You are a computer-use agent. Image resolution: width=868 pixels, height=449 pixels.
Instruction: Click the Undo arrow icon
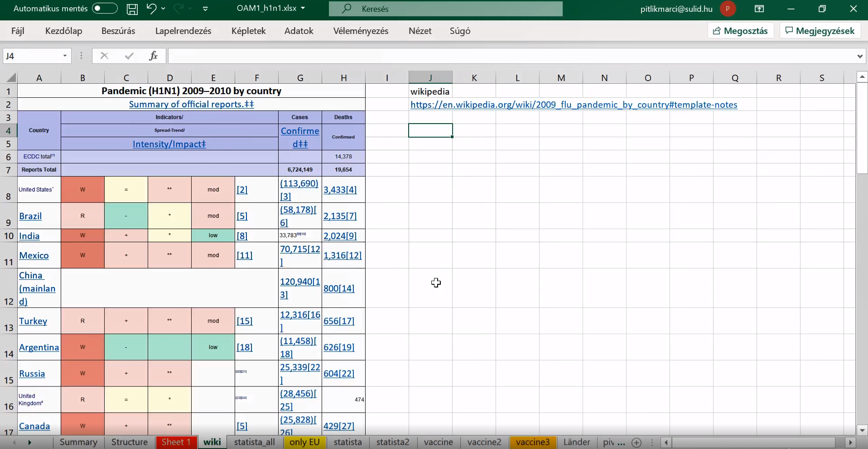tap(151, 9)
